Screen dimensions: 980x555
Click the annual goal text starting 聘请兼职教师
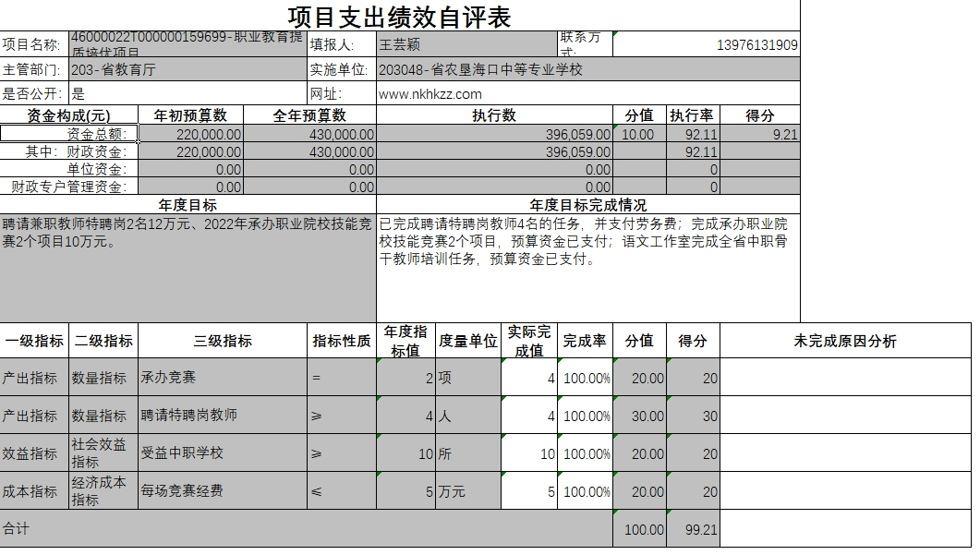pos(188,268)
